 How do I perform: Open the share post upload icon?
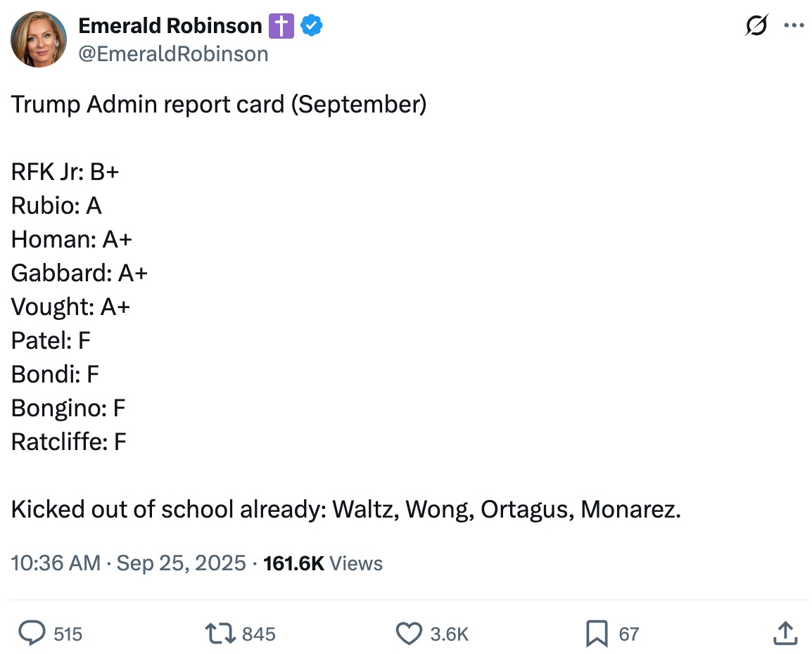coord(785,634)
